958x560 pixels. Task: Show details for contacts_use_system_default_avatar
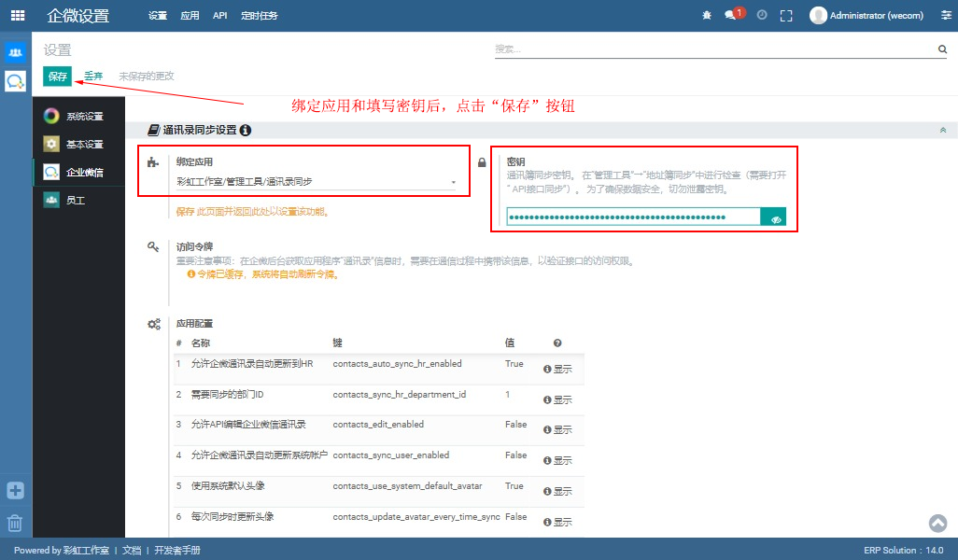[557, 491]
